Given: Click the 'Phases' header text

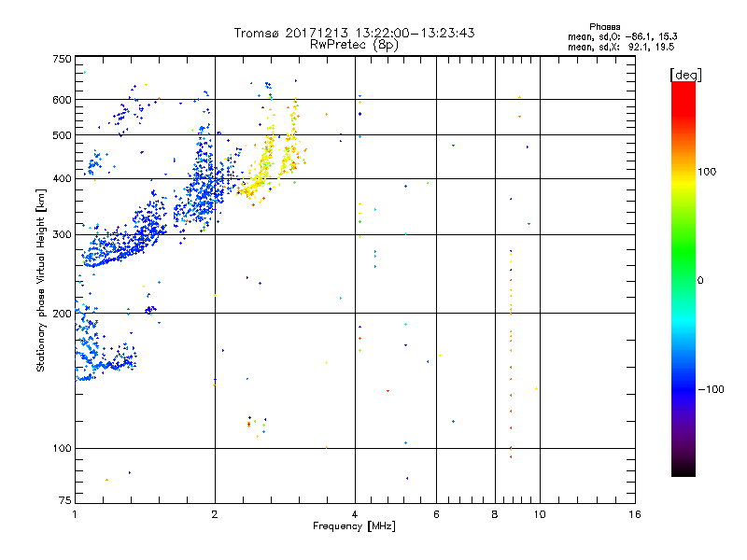Looking at the screenshot, I should coord(604,27).
